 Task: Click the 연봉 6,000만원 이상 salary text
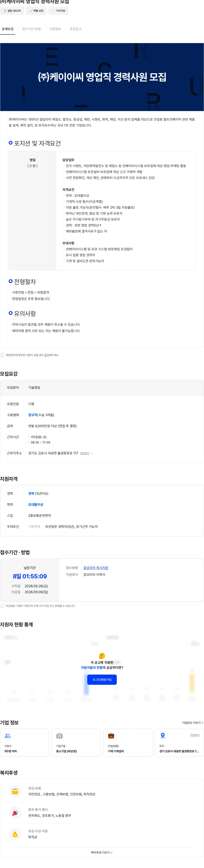[52, 426]
